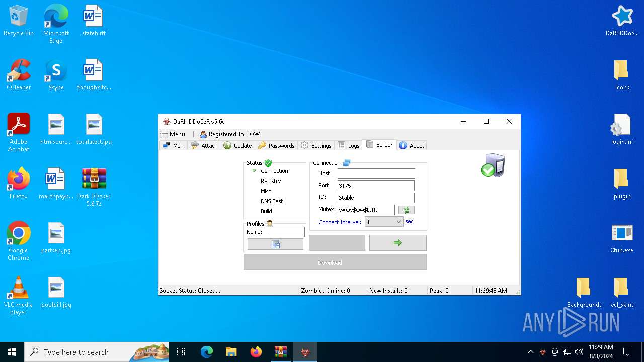This screenshot has height=362, width=644.
Task: Click Zombies Online: 0 status
Action: click(x=325, y=290)
